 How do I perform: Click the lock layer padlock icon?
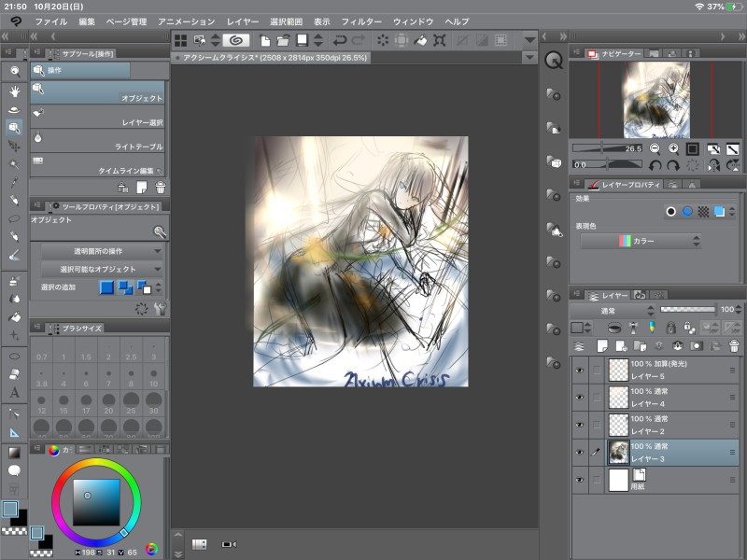tap(669, 328)
